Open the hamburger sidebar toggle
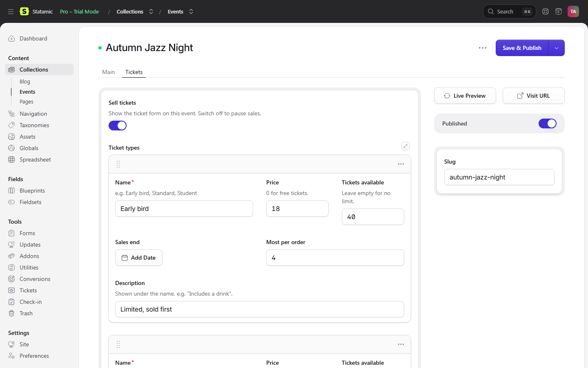Viewport: 588px width, 368px height. point(11,11)
